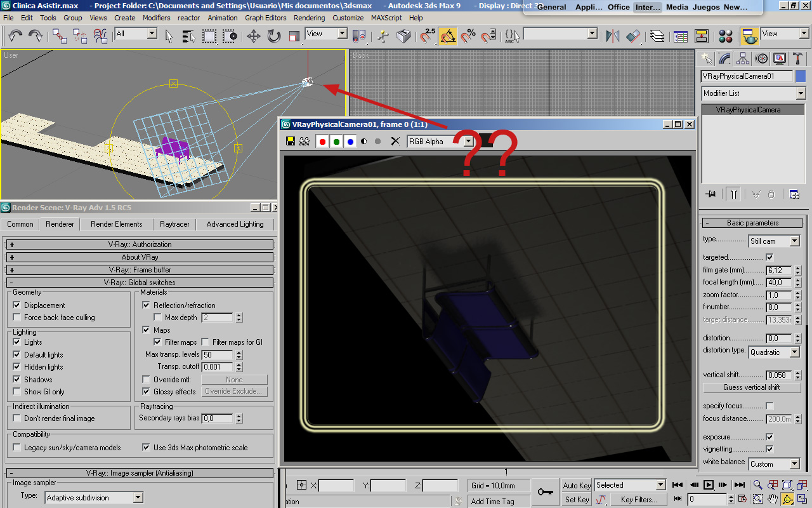The width and height of the screenshot is (812, 508).
Task: Open the distortion type Quadratic dropdown
Action: click(774, 352)
